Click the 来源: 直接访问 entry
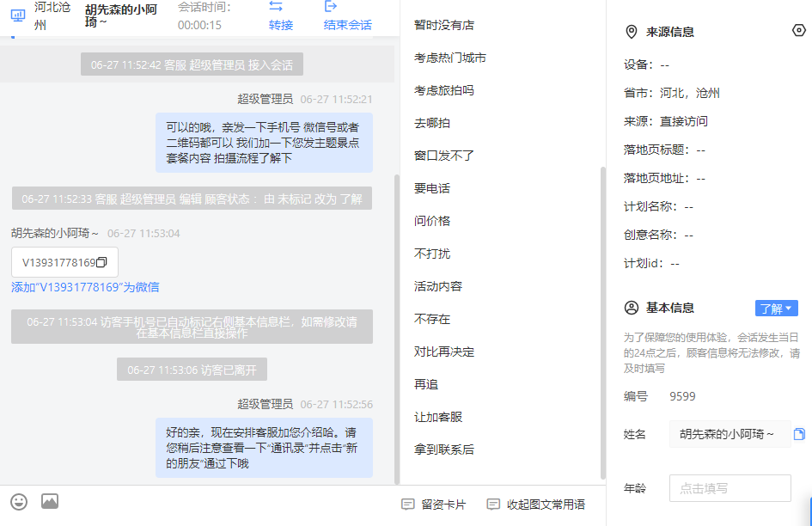This screenshot has height=526, width=812. point(666,121)
